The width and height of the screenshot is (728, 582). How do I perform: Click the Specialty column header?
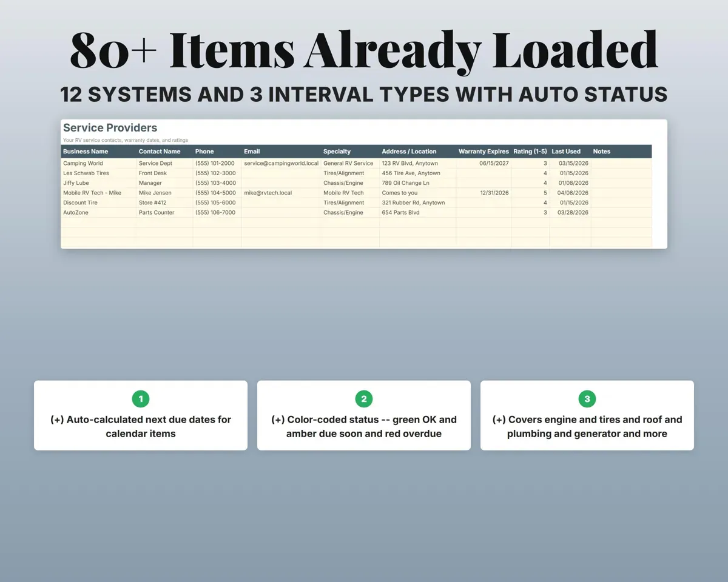click(x=350, y=152)
